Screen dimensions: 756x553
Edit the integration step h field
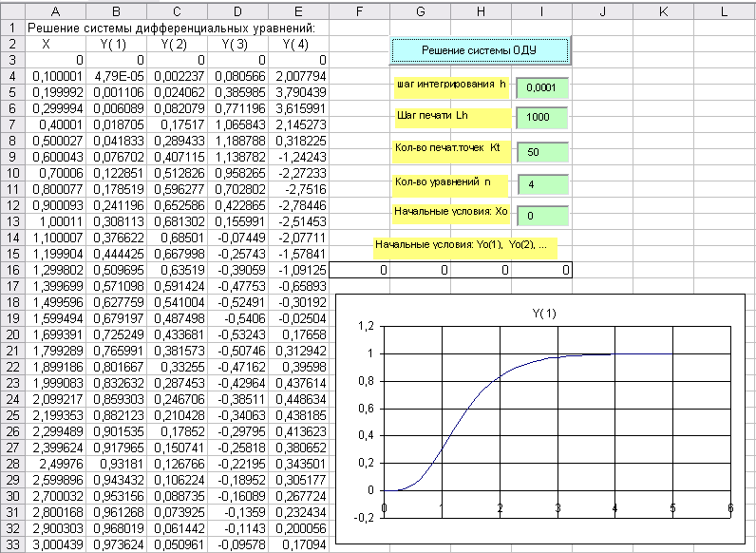tap(542, 87)
